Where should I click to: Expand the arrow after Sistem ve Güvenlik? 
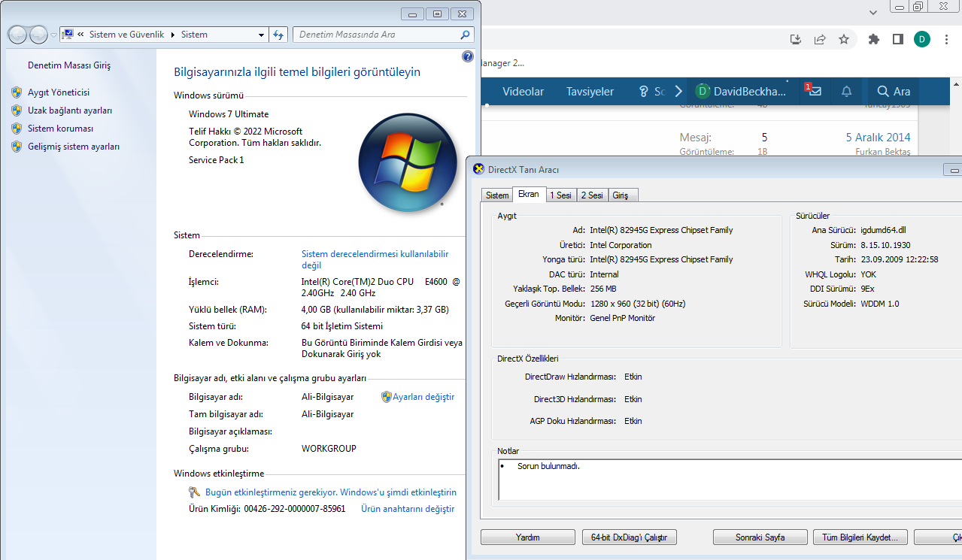click(x=174, y=35)
